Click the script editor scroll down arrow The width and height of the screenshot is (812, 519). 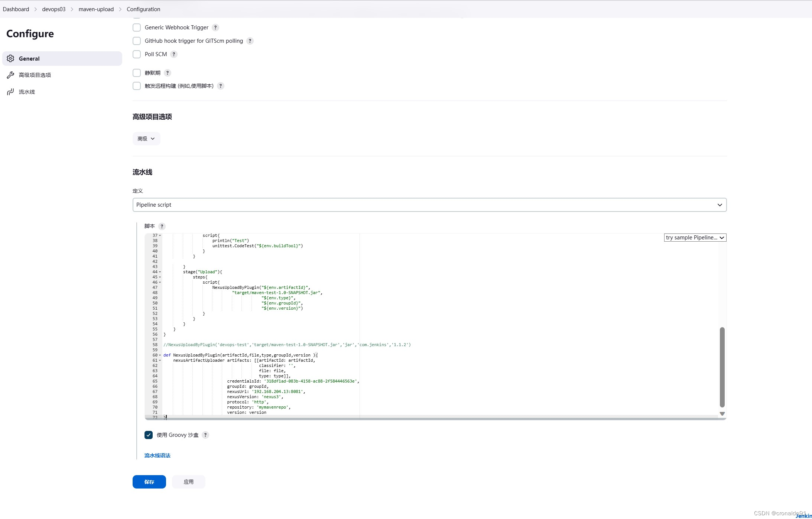click(x=722, y=413)
